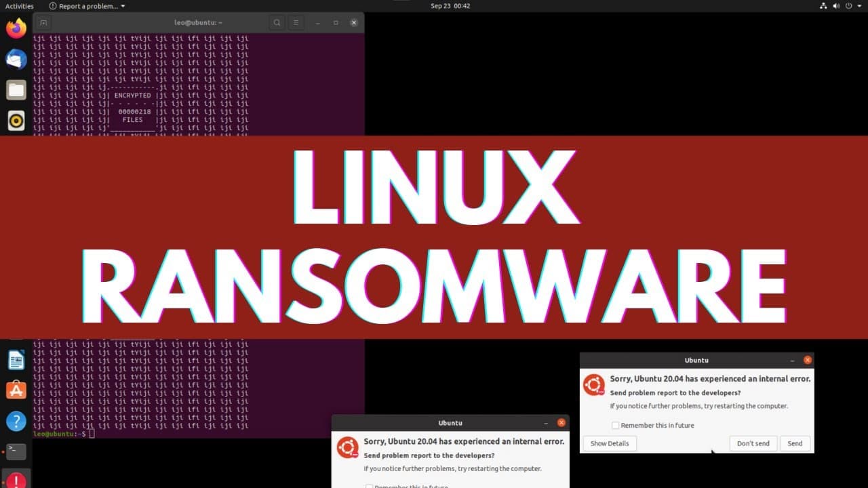Click the '00000218' count in terminal
Image resolution: width=868 pixels, height=488 pixels.
click(x=134, y=112)
